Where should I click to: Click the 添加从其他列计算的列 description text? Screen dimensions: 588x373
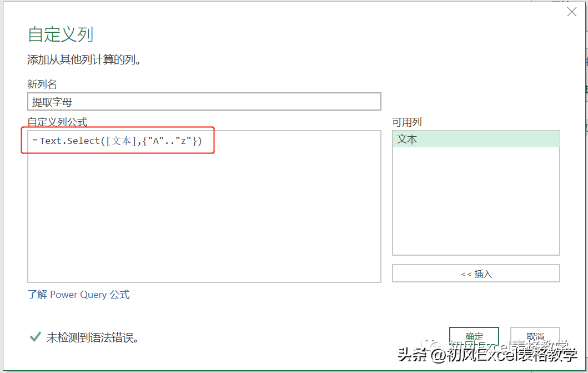pyautogui.click(x=84, y=59)
